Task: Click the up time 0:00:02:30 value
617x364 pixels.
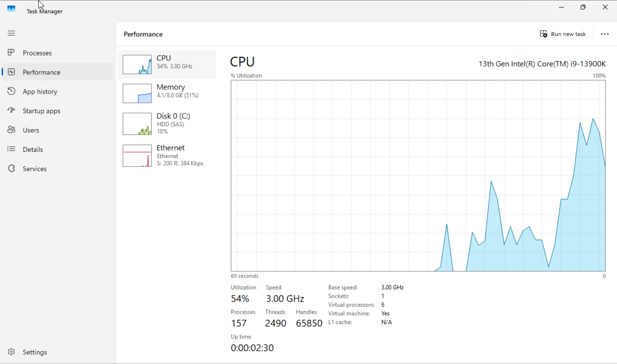Action: [252, 348]
